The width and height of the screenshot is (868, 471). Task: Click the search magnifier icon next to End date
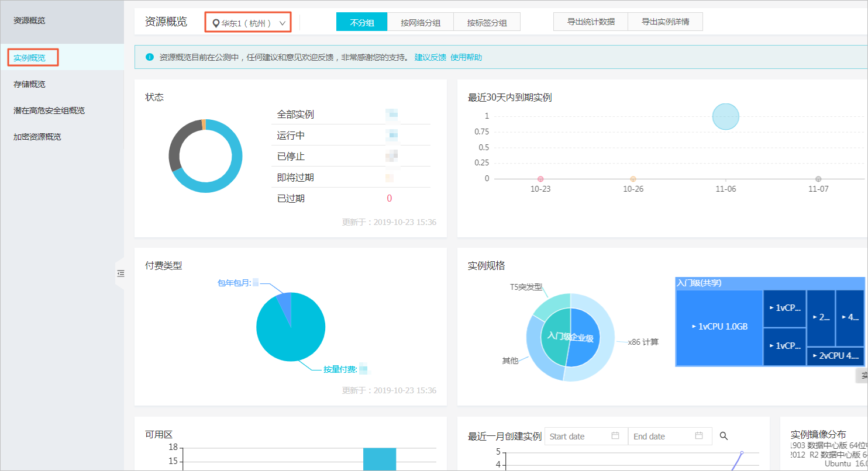coord(724,436)
